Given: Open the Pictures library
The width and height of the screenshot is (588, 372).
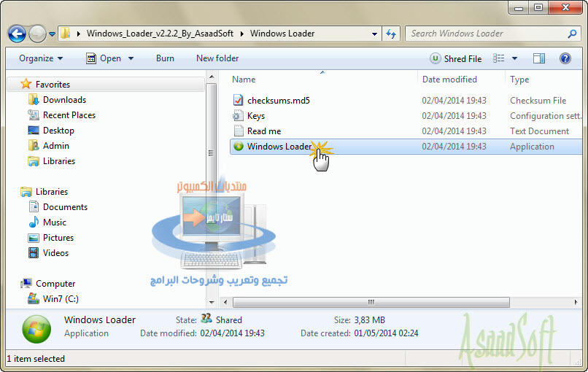Looking at the screenshot, I should [58, 238].
